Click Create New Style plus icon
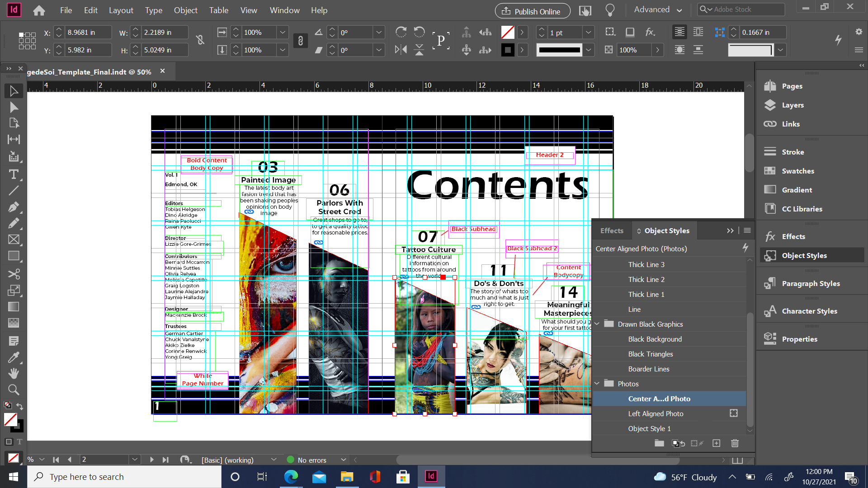Screen dimensions: 868x488 pos(716,443)
